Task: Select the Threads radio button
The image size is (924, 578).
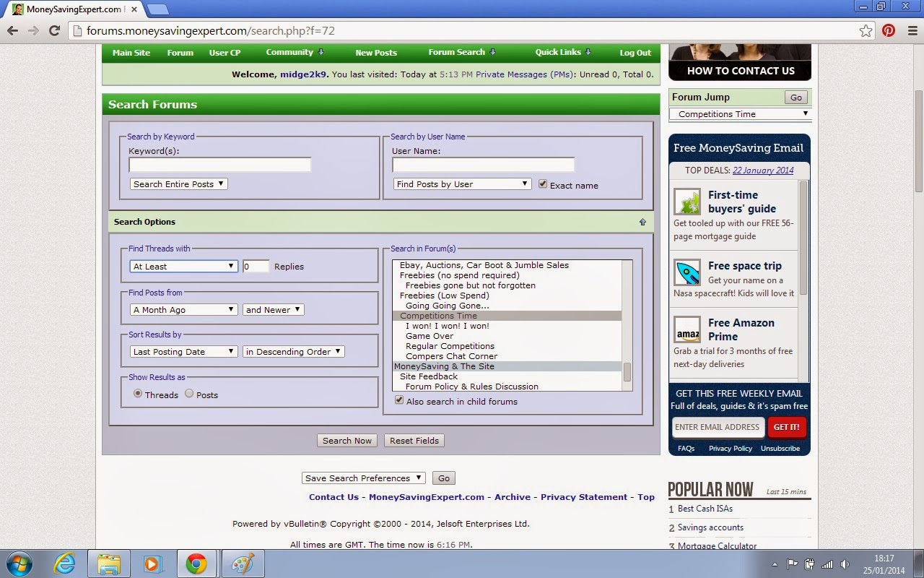Action: pyautogui.click(x=138, y=394)
